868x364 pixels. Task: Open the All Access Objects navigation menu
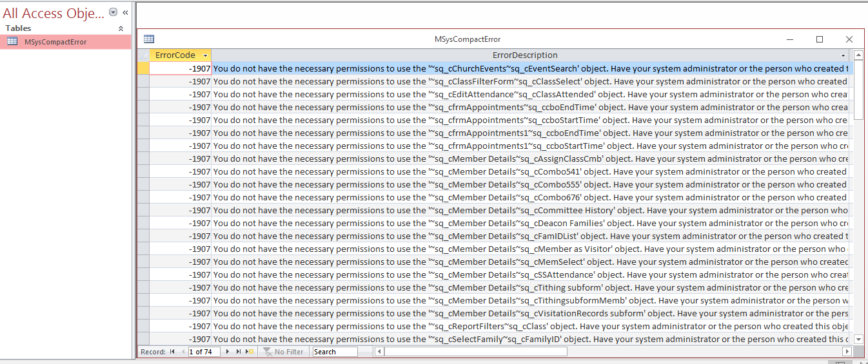113,12
